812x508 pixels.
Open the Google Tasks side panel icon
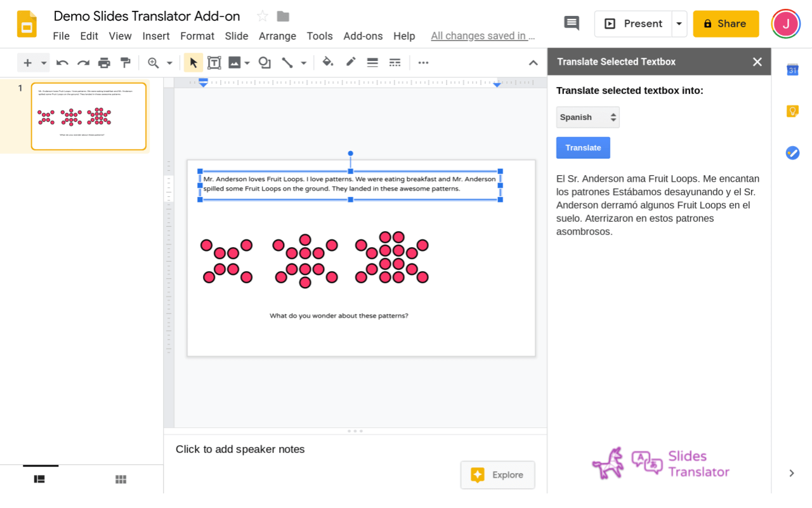[x=792, y=153]
